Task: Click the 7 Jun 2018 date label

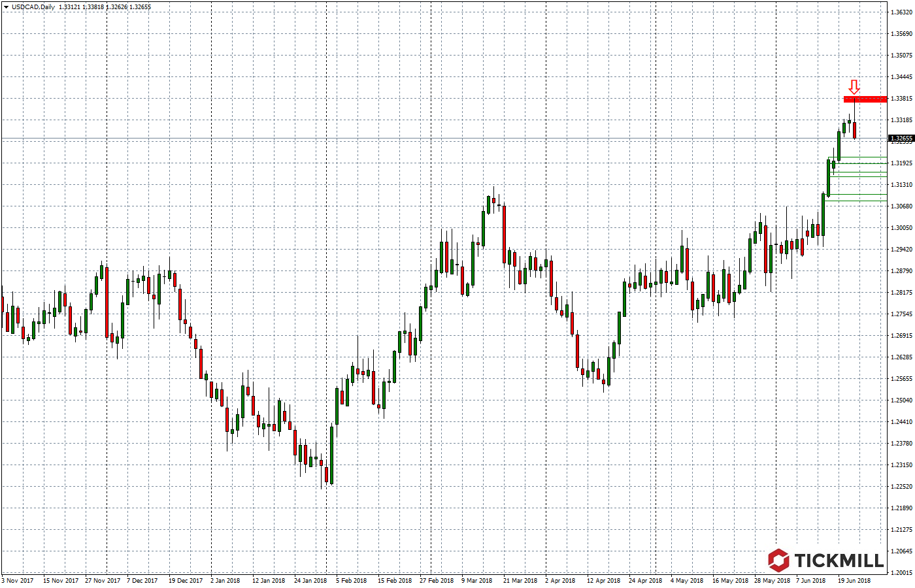Action: coord(811,580)
